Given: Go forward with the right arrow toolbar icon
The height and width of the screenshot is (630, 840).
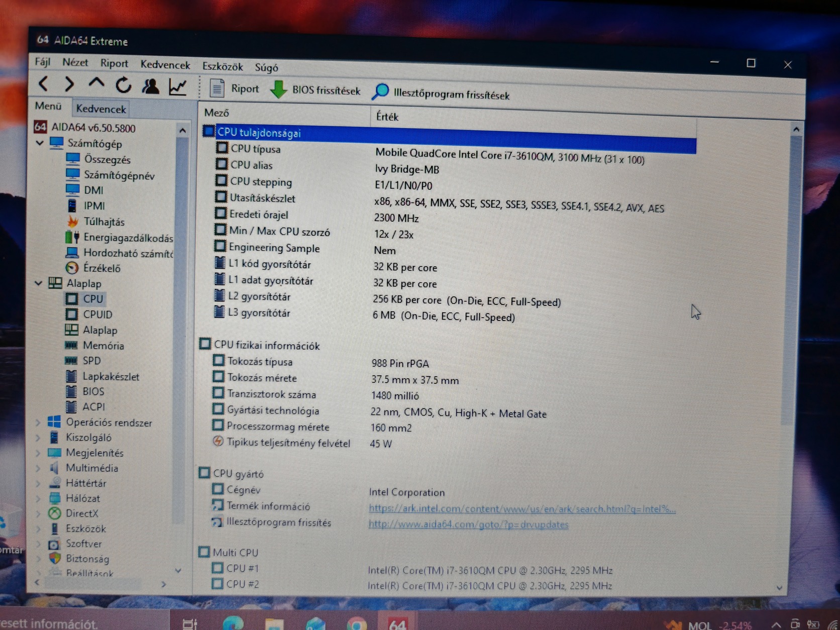Looking at the screenshot, I should [69, 84].
